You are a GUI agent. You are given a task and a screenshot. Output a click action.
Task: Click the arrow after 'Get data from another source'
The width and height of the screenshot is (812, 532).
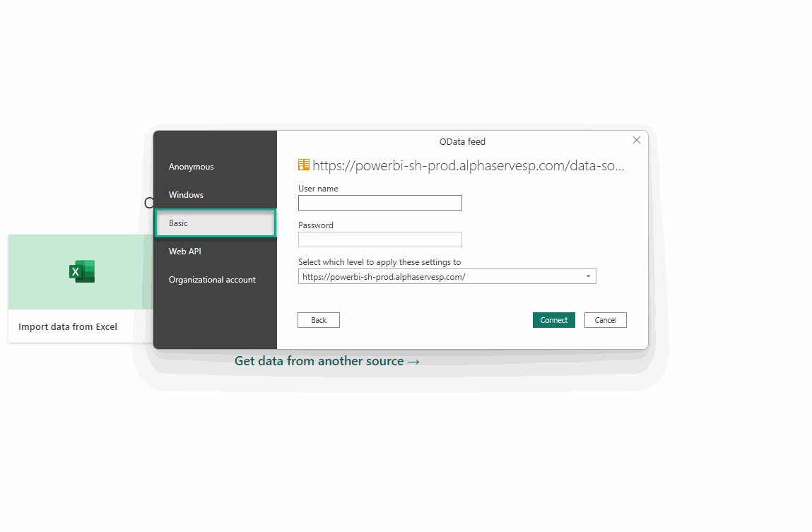[x=413, y=362]
